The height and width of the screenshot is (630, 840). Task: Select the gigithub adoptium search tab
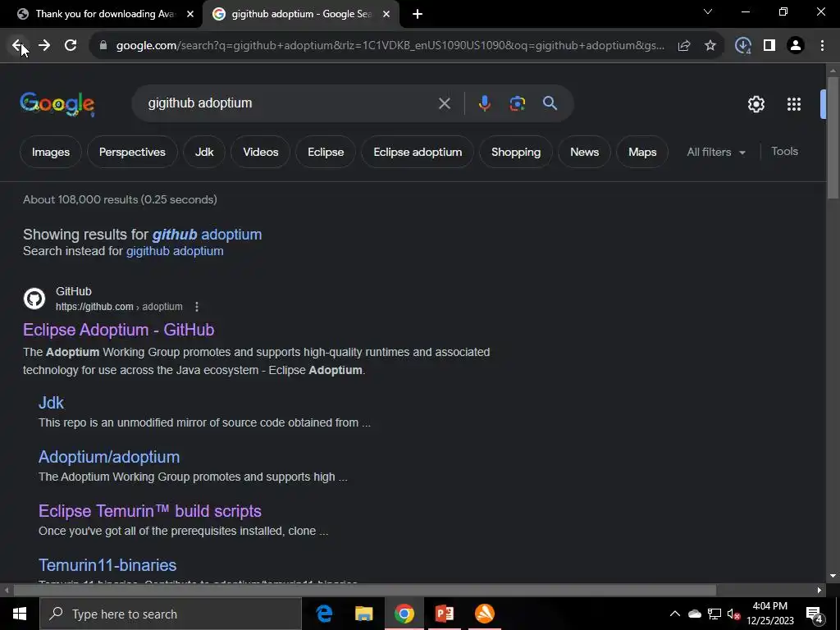point(301,14)
